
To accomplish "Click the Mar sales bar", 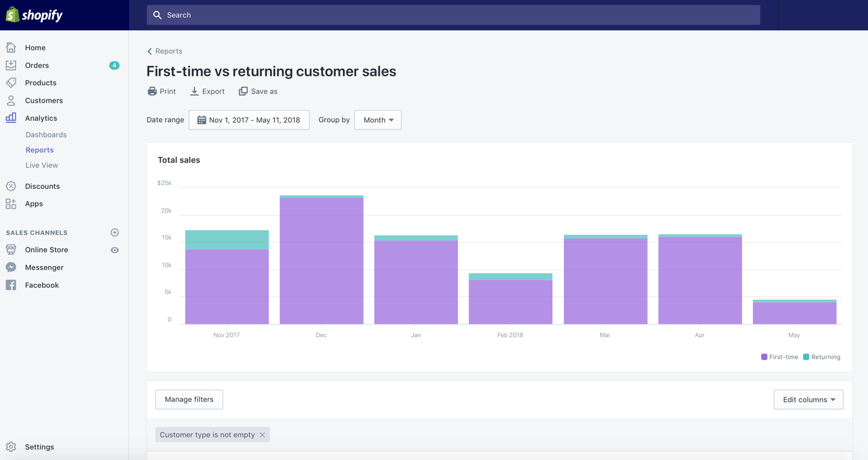I will click(x=606, y=279).
